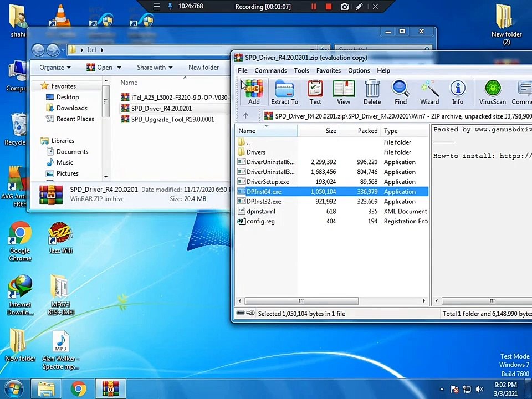Select Downloads under Favorites
Viewport: 532px width, 399px height.
pos(71,108)
